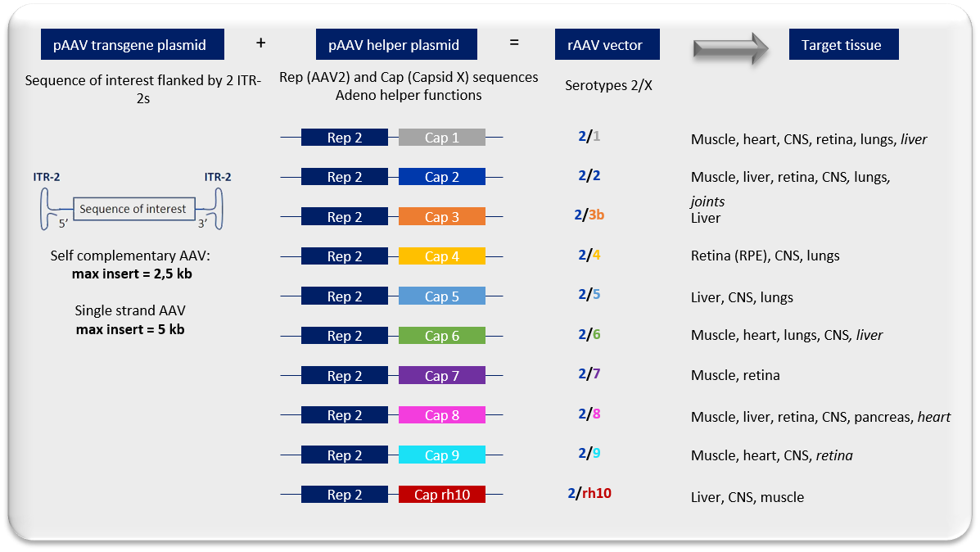Click the Rep 2 block beside Cap 5
The height and width of the screenshot is (552, 980).
tap(345, 296)
